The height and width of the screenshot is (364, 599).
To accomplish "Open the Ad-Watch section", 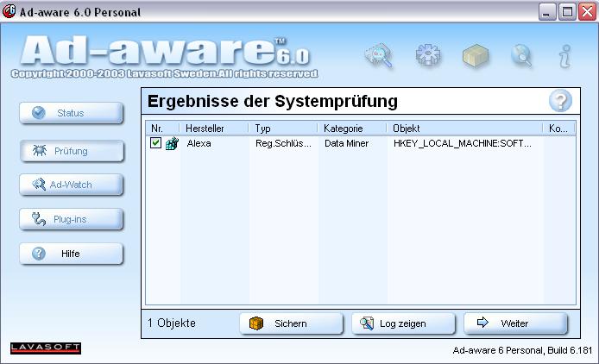I will [72, 185].
